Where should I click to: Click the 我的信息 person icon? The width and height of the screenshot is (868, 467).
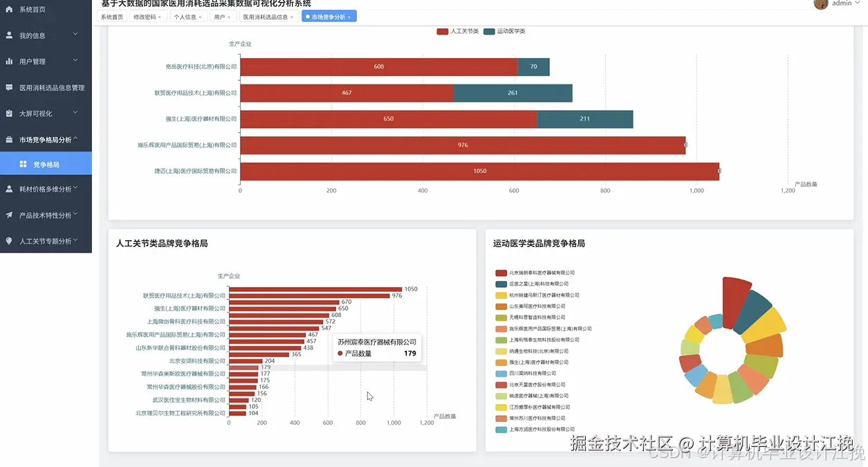point(8,35)
